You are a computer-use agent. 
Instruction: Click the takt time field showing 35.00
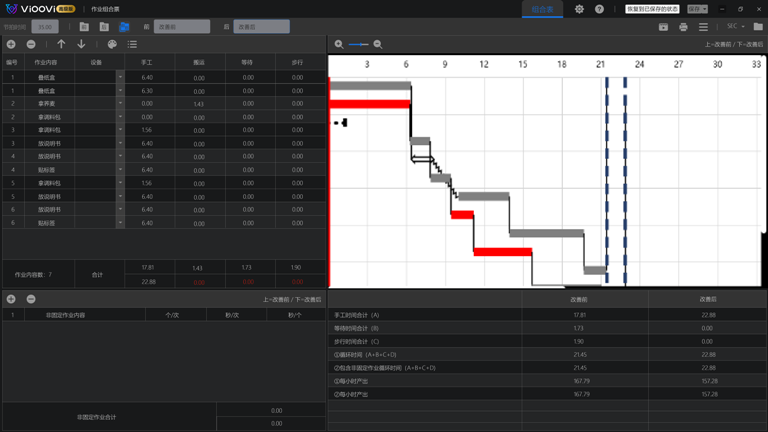tap(45, 27)
